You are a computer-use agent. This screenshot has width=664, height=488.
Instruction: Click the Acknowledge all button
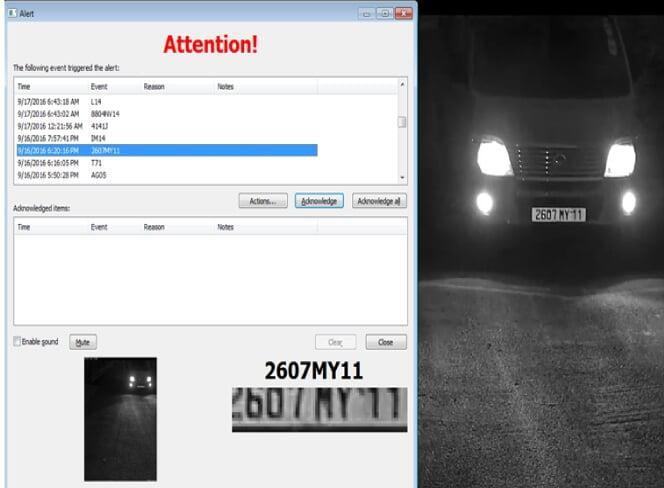pyautogui.click(x=379, y=201)
